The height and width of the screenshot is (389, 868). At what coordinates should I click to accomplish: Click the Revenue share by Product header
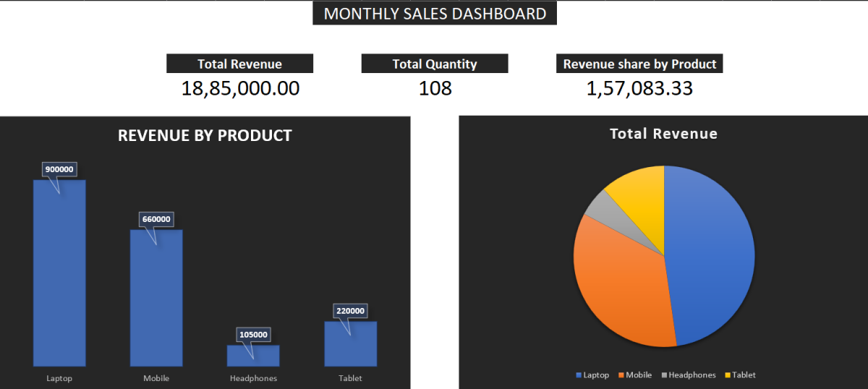click(639, 64)
